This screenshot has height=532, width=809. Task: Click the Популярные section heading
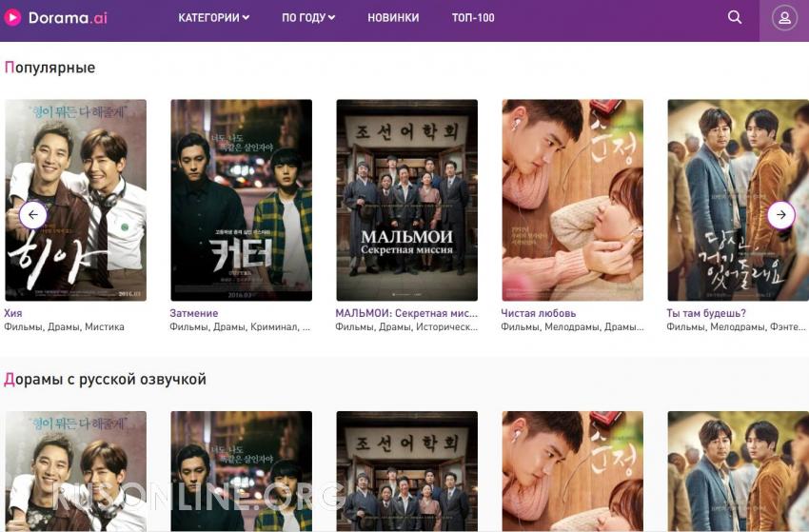pyautogui.click(x=49, y=68)
